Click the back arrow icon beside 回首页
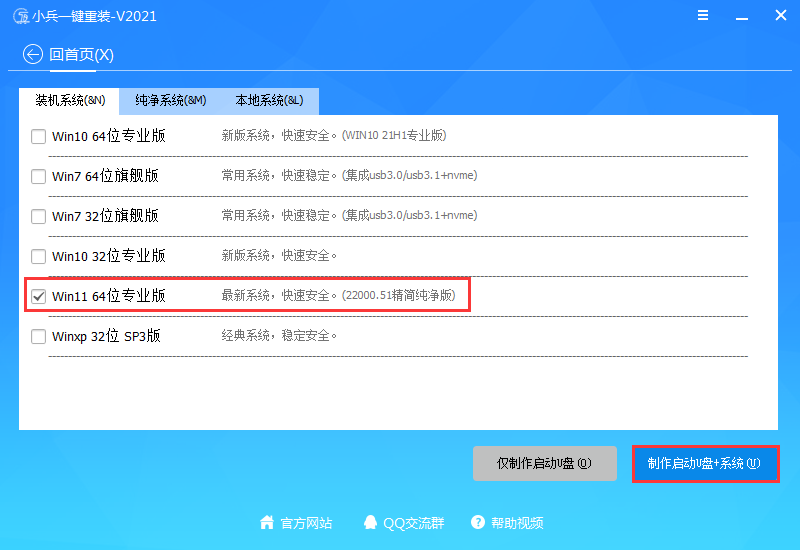The width and height of the screenshot is (800, 550). 33,54
